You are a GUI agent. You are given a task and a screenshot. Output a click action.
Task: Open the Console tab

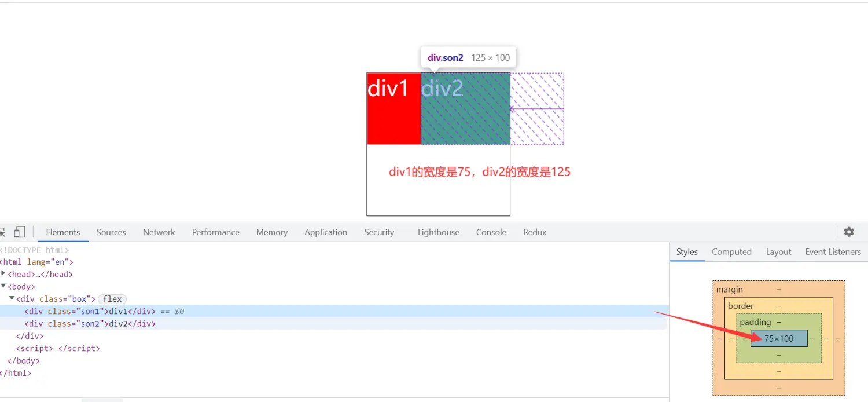[x=491, y=232]
